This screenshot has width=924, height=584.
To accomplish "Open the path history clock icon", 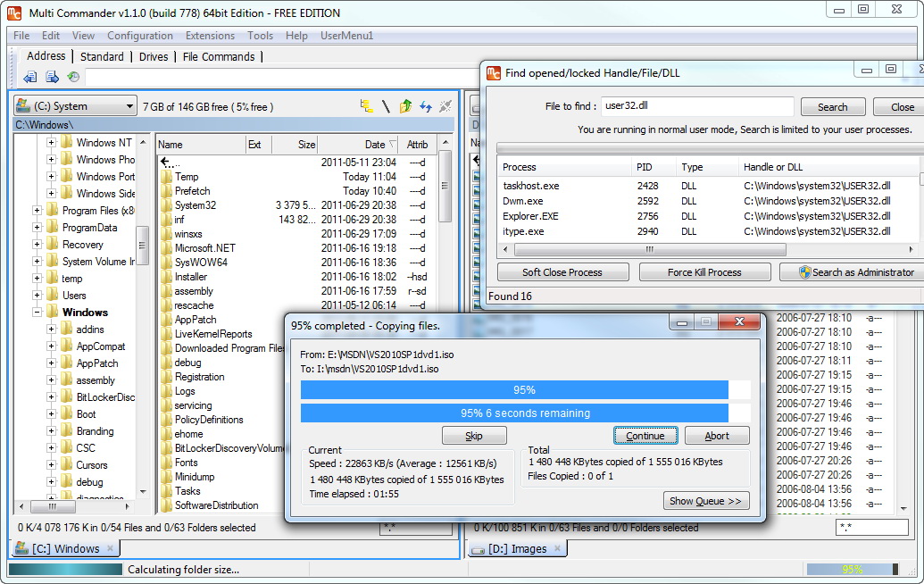I will tap(73, 77).
